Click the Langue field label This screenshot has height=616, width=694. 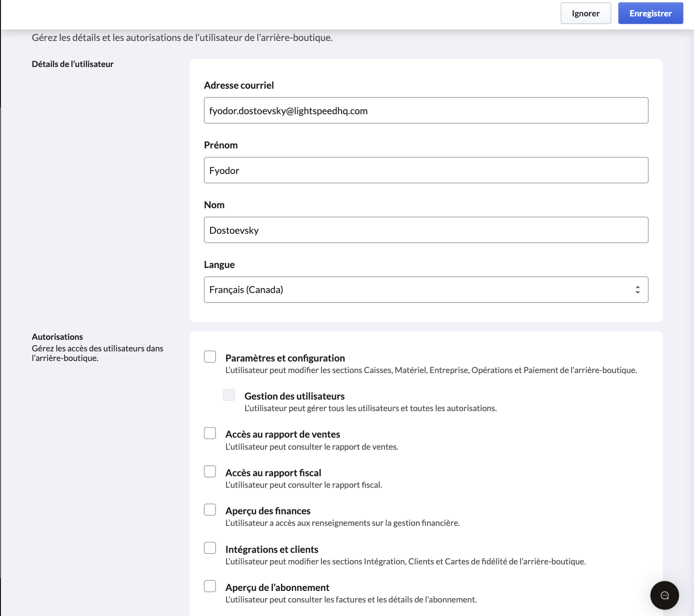(x=219, y=265)
